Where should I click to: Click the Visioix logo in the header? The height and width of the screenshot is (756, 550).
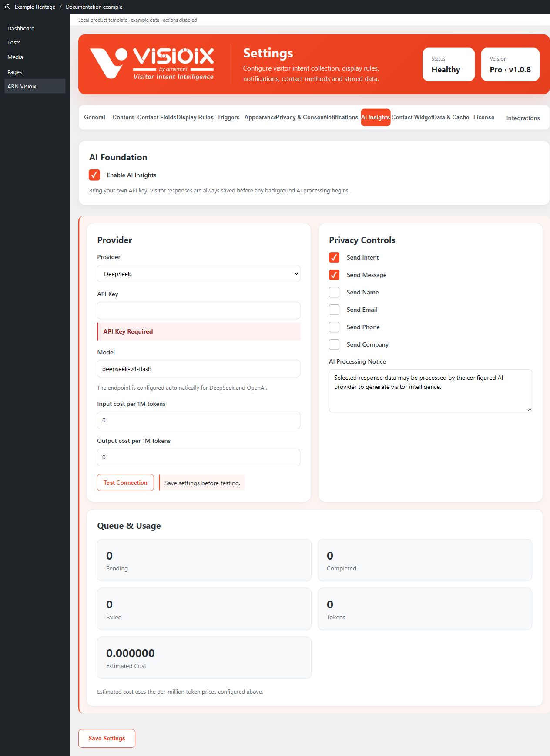point(152,64)
